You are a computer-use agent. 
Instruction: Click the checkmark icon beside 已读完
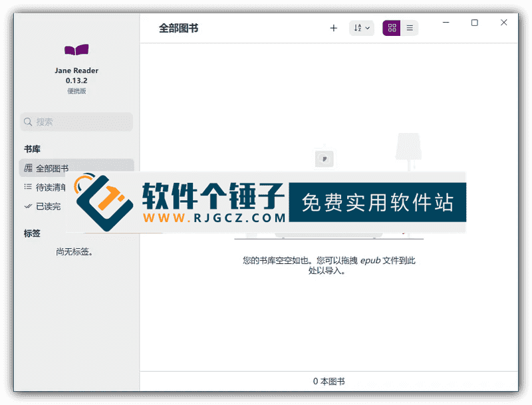click(27, 205)
